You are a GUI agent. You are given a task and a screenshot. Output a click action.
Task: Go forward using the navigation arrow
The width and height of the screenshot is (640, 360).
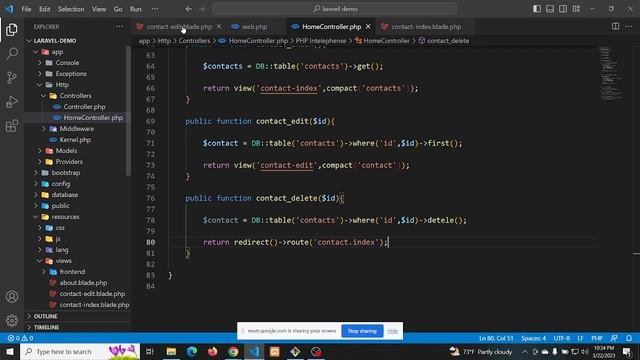(202, 9)
